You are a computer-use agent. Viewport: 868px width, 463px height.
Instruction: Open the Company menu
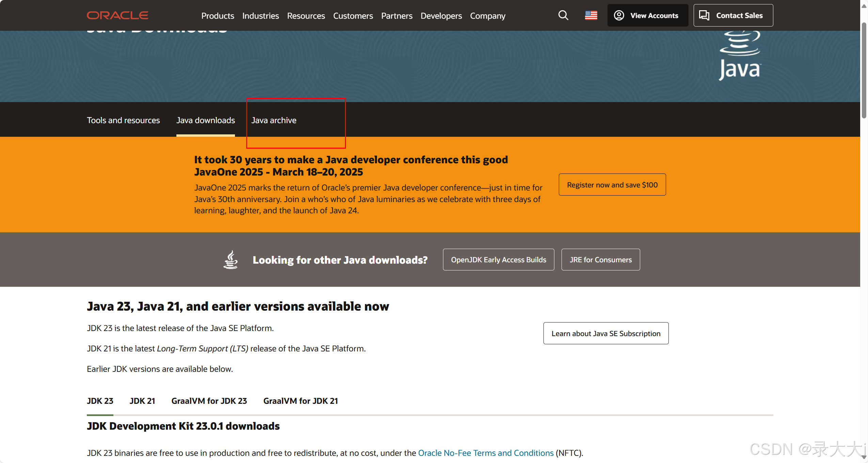click(487, 16)
